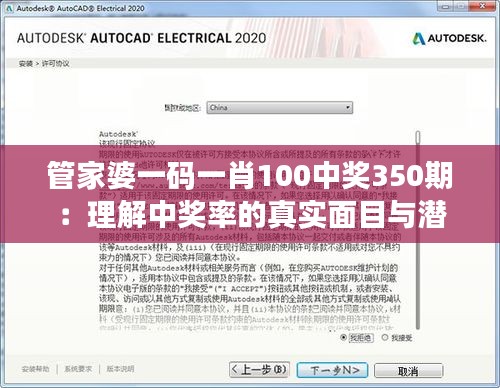Click the AutoCAD title bar app icon
500x388 pixels.
point(9,8)
